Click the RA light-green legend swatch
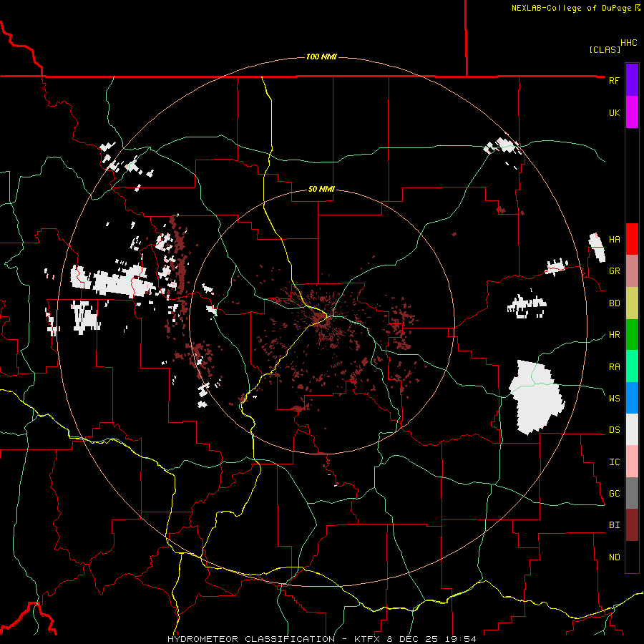This screenshot has width=644, height=644. tap(632, 366)
